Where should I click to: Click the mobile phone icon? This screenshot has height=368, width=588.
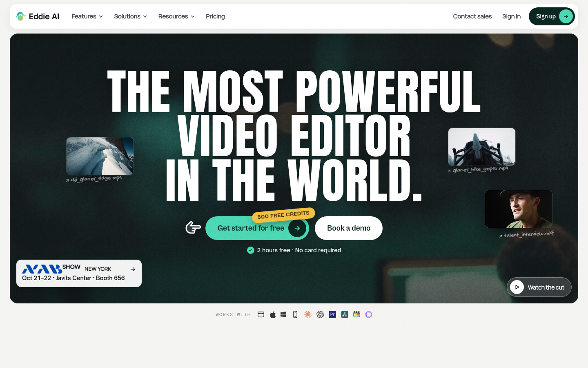pos(295,314)
